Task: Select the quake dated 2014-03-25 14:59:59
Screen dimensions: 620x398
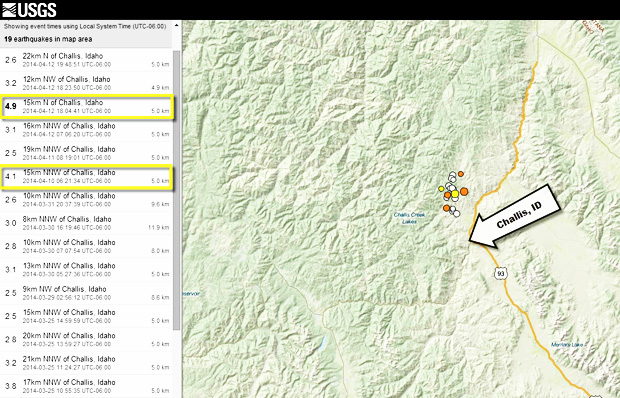Action: pos(86,317)
